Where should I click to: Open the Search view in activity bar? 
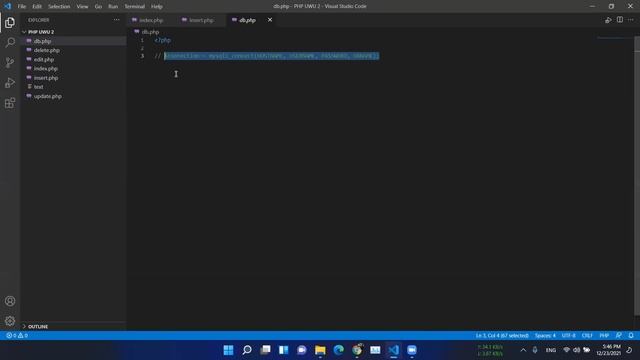[10, 42]
